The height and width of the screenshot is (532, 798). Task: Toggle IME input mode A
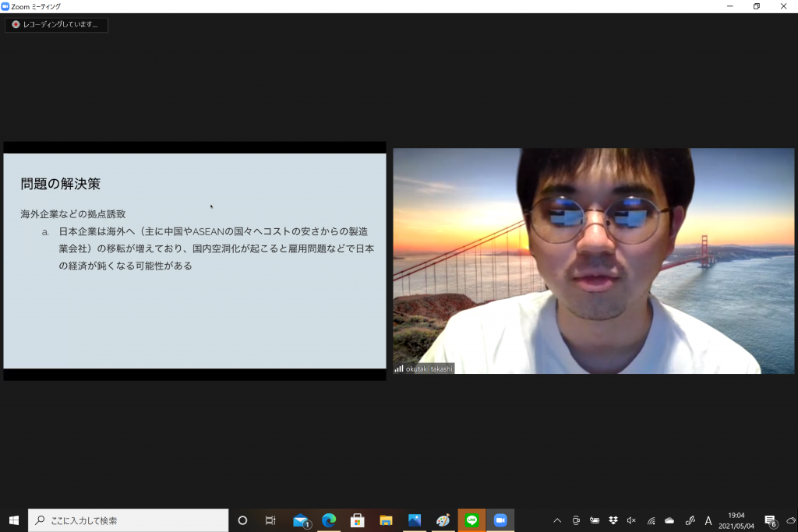point(708,520)
